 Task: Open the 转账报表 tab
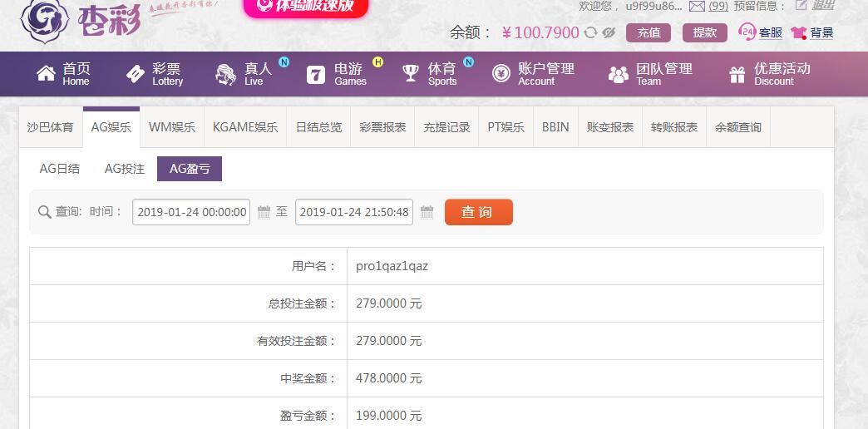click(x=674, y=127)
